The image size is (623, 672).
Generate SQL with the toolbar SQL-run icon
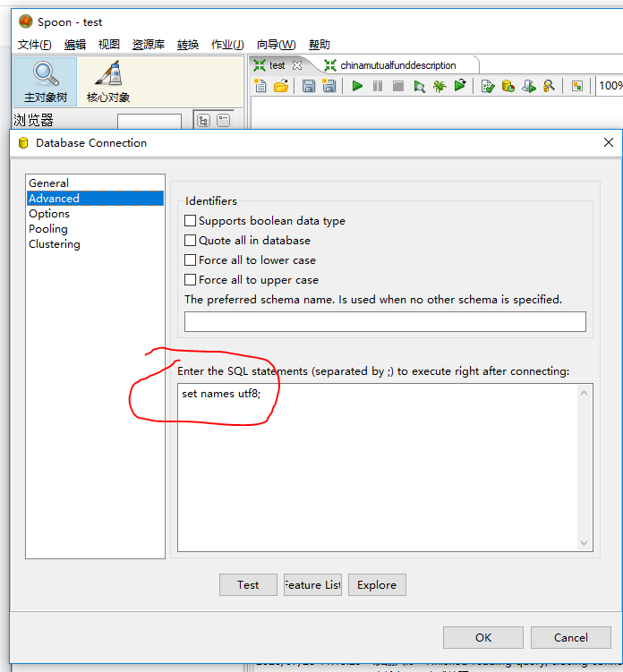529,86
